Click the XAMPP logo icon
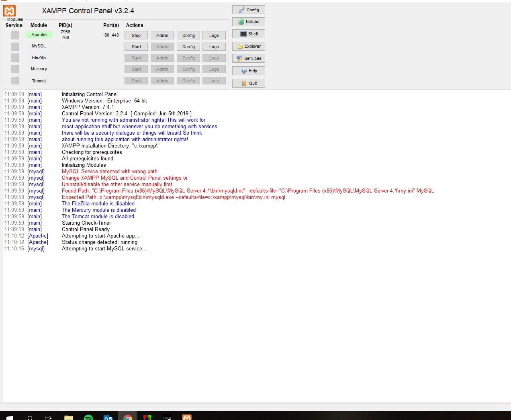Viewport: 511px width, 420px height. 10,11
